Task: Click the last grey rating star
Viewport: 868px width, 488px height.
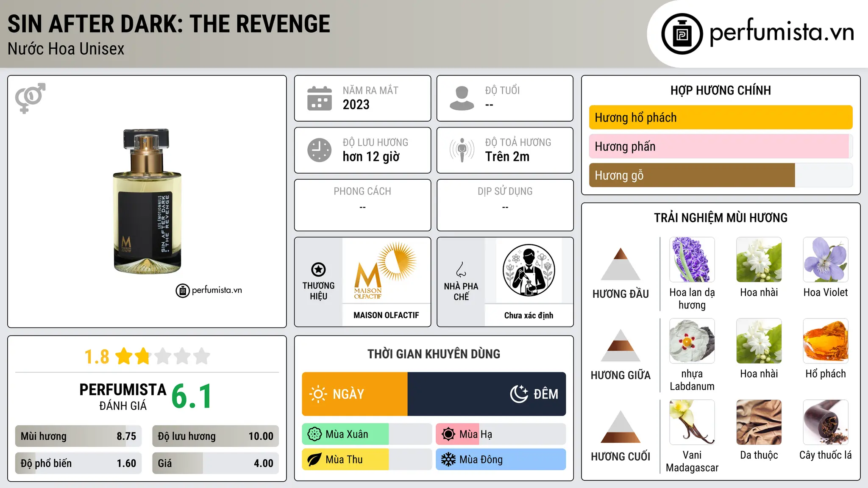Action: (x=202, y=356)
